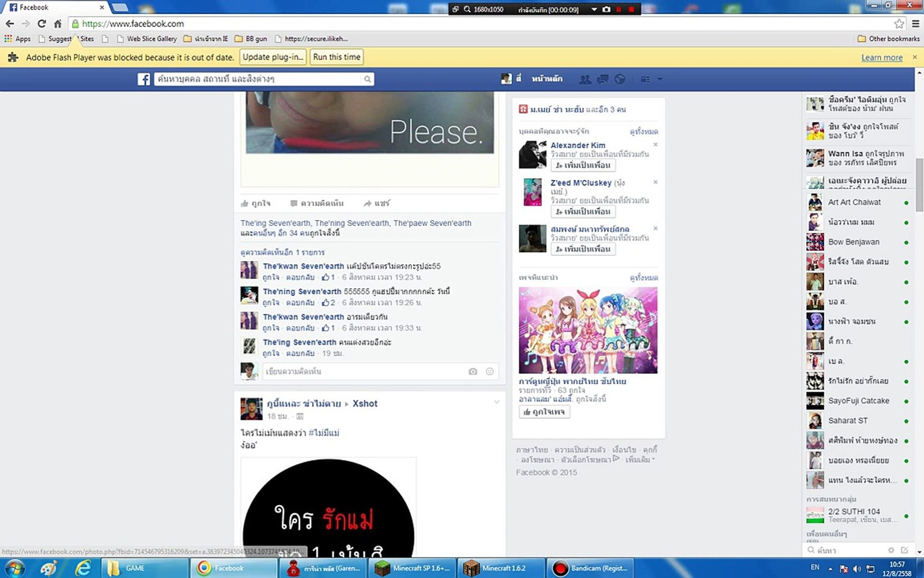The image size is (924, 578).
Task: Attach a photo using the comment camera icon
Action: pos(473,371)
